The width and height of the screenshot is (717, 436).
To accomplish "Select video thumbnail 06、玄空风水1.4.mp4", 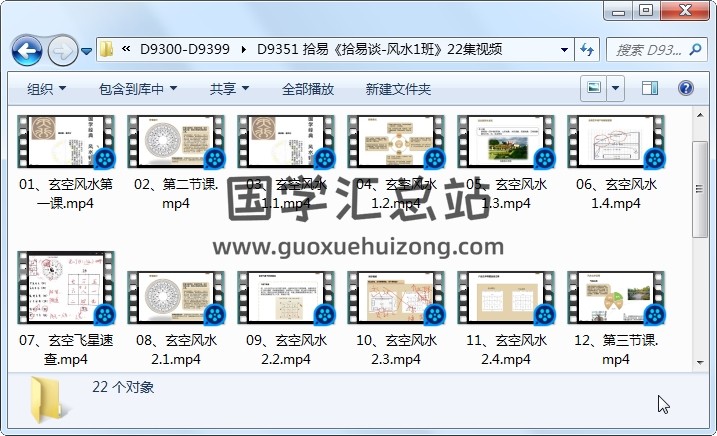I will pos(616,142).
